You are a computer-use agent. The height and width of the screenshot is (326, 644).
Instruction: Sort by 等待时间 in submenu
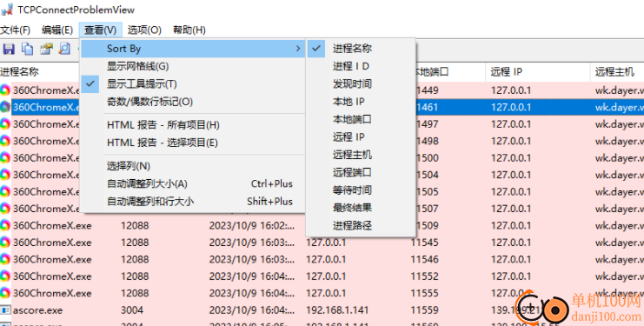(x=361, y=190)
